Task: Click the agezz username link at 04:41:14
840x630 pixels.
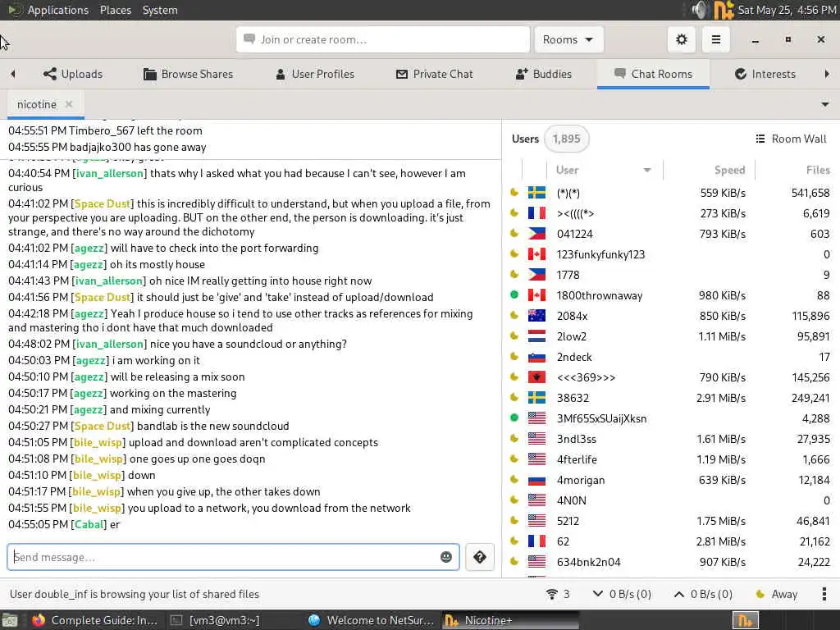Action: tap(90, 264)
